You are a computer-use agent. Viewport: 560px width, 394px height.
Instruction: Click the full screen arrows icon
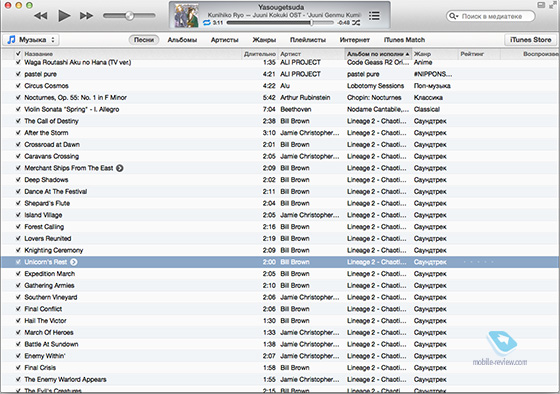(553, 5)
